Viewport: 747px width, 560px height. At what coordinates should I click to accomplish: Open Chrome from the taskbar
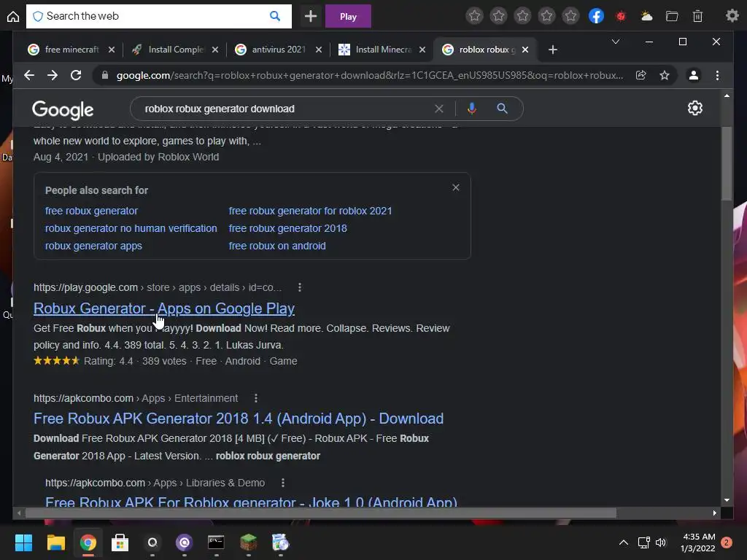click(88, 542)
